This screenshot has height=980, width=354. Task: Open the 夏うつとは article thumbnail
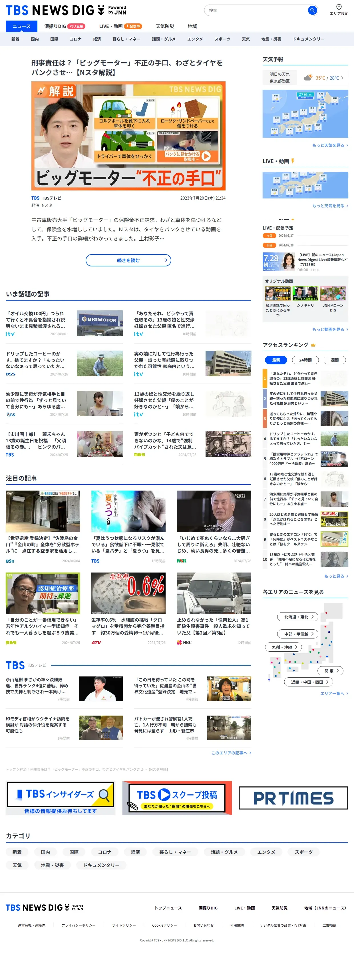128,511
